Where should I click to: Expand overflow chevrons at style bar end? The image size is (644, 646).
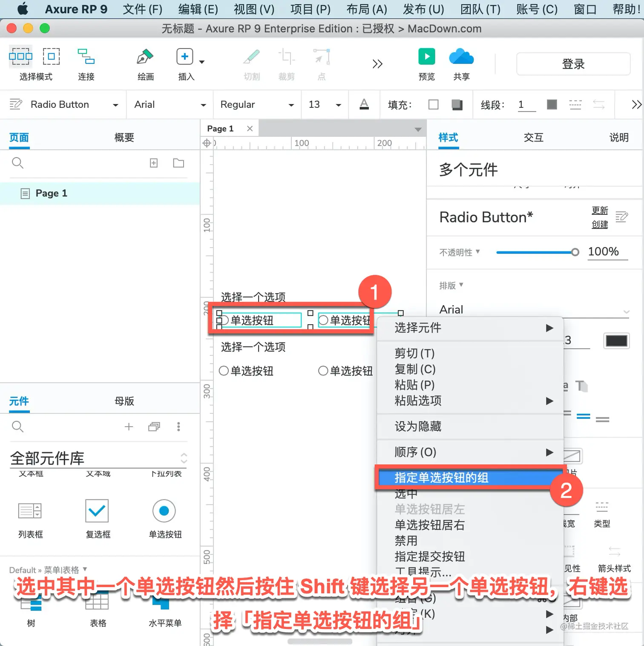coord(636,105)
